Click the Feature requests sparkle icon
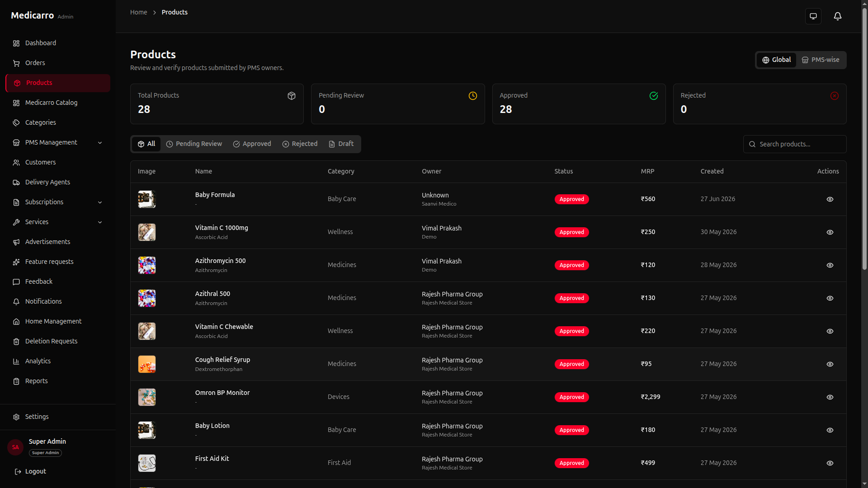The image size is (868, 488). (x=16, y=262)
